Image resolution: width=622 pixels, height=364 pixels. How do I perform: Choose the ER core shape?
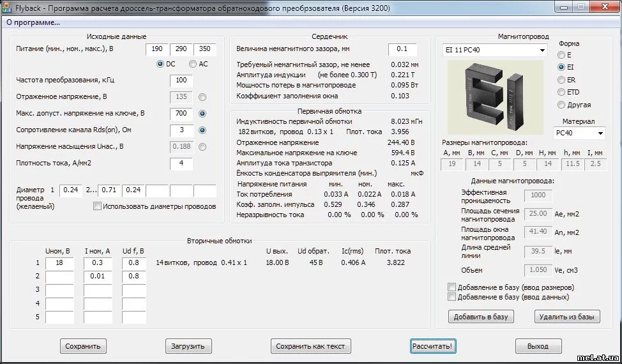coord(561,80)
